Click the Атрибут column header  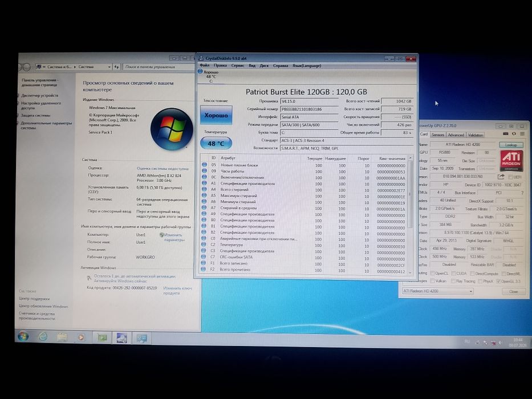point(228,158)
